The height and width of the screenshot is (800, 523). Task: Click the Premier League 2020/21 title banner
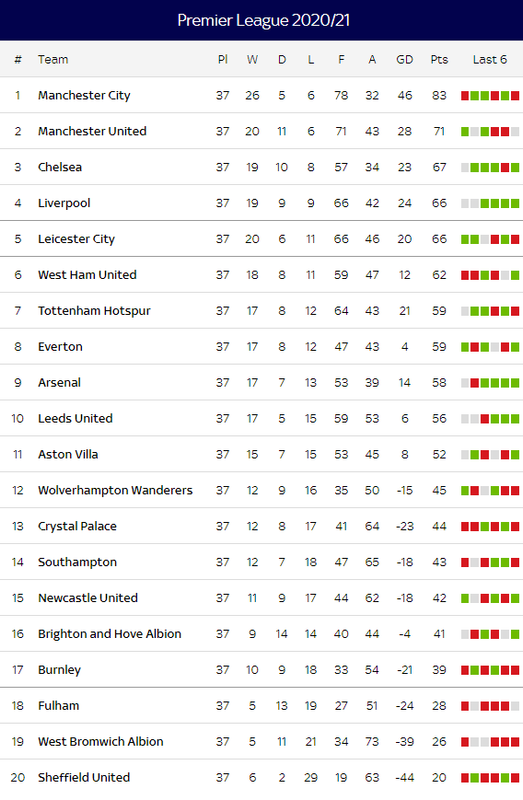click(x=261, y=20)
